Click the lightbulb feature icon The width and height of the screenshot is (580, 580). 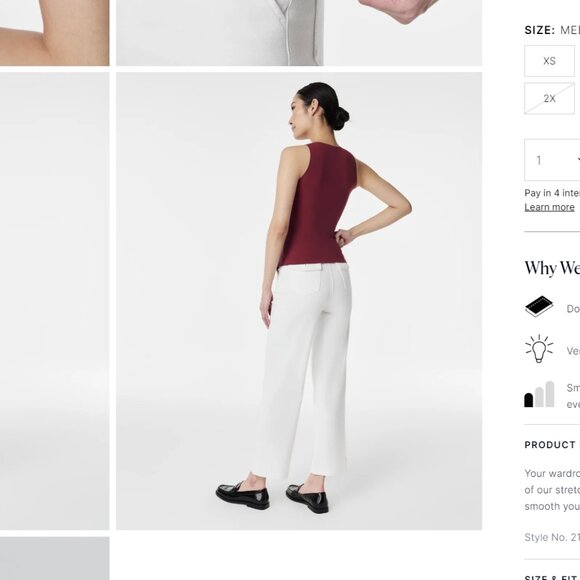point(539,349)
